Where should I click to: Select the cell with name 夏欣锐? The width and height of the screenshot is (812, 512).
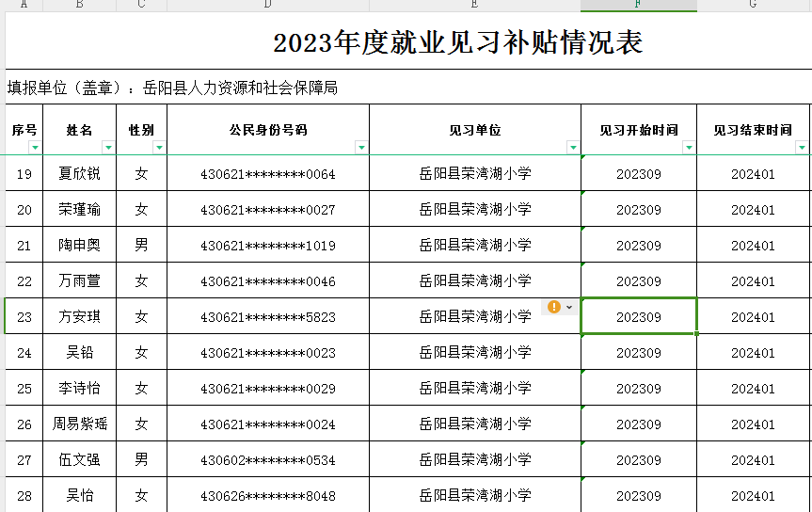click(79, 174)
